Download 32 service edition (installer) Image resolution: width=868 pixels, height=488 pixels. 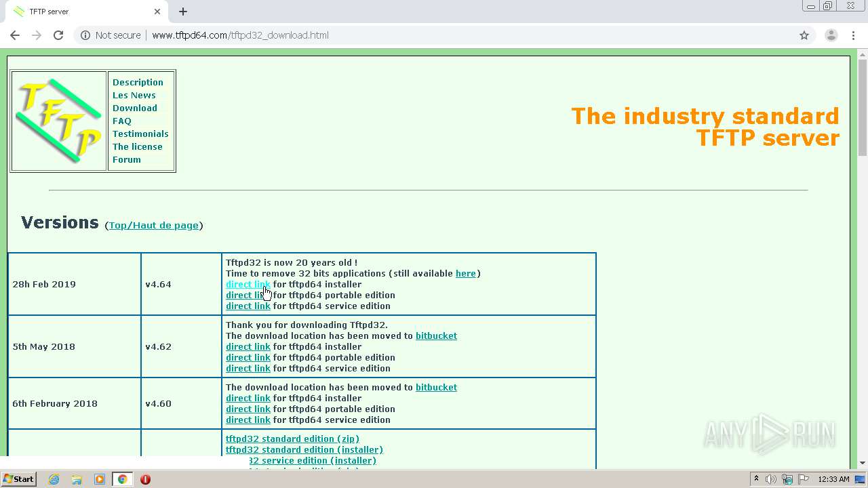(312, 461)
